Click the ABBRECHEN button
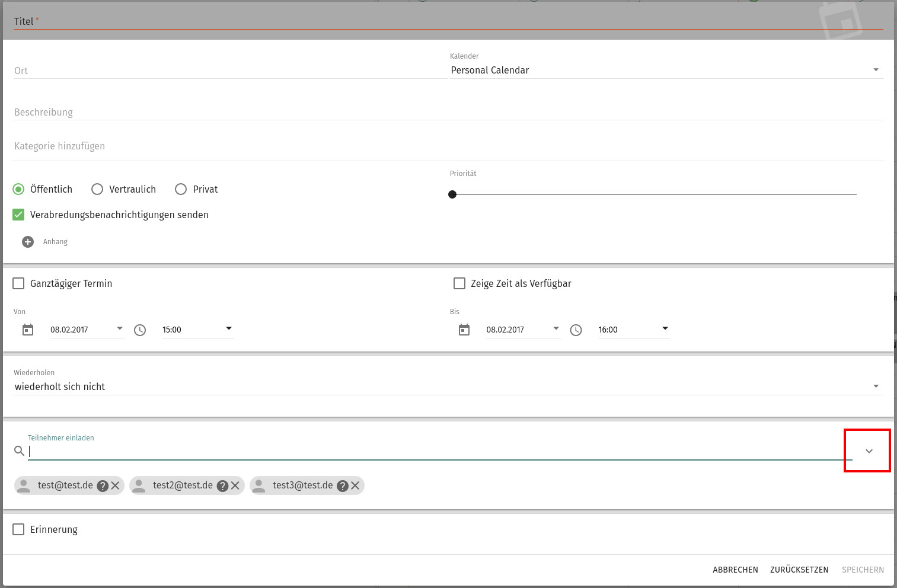 tap(735, 570)
